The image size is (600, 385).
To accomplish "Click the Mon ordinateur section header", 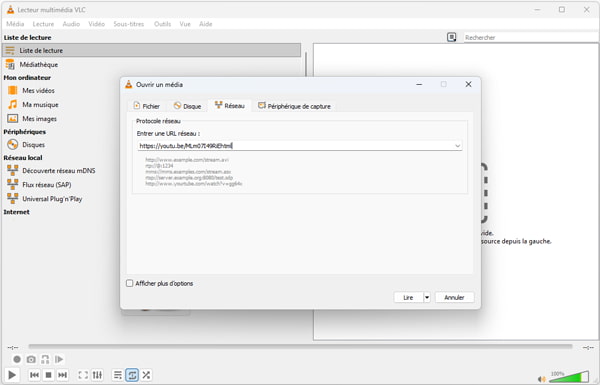I will tap(27, 78).
